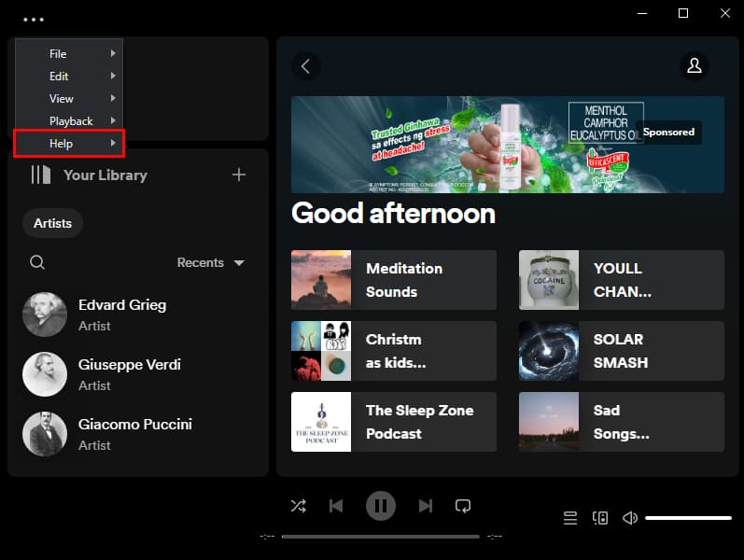Go back with the back arrow
The height and width of the screenshot is (560, 744).
[x=306, y=66]
